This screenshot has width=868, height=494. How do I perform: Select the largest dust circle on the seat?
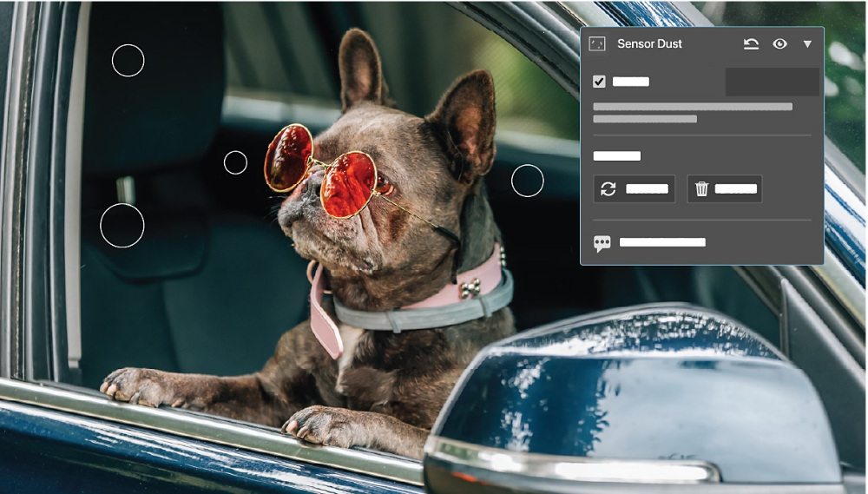click(x=122, y=226)
